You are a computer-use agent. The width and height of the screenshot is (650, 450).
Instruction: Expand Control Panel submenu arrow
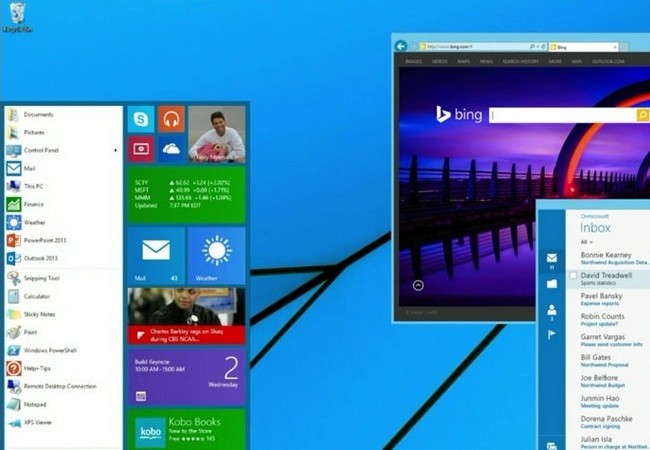pos(116,150)
